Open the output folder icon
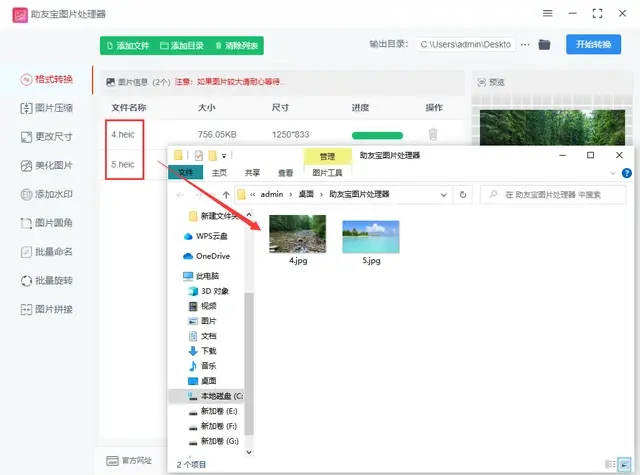The height and width of the screenshot is (475, 640). 544,44
